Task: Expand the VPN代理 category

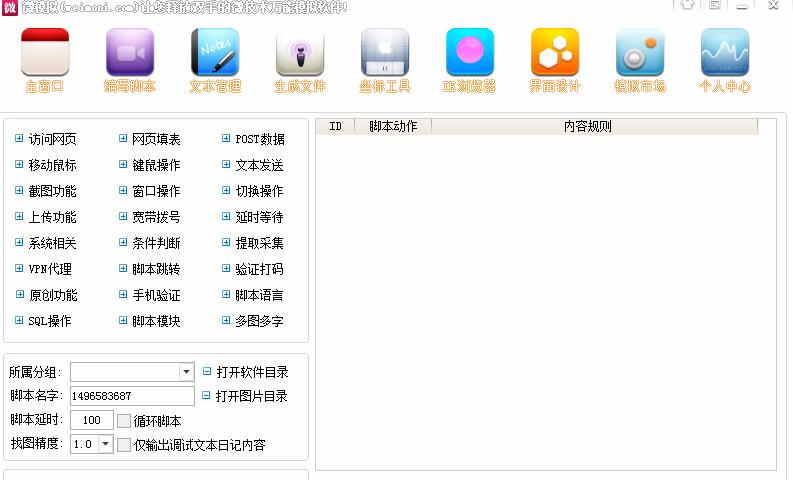Action: pos(19,268)
